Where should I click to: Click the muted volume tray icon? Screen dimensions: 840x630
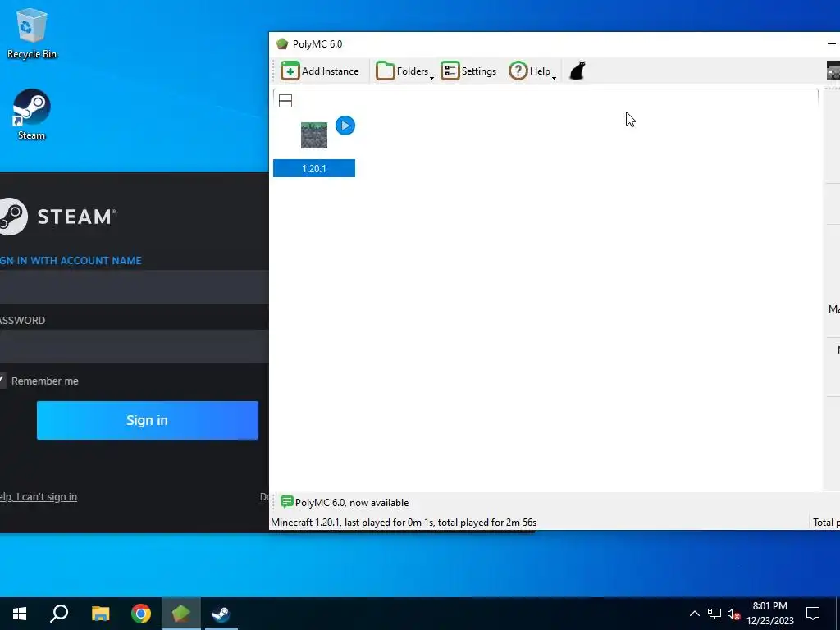[x=733, y=614]
